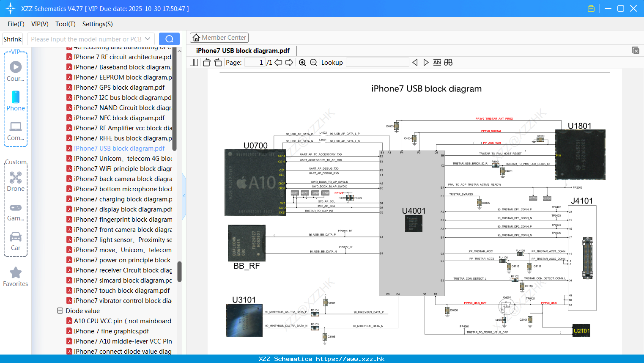The height and width of the screenshot is (363, 644).
Task: Zoom in on the PDF diagram
Action: (x=302, y=62)
